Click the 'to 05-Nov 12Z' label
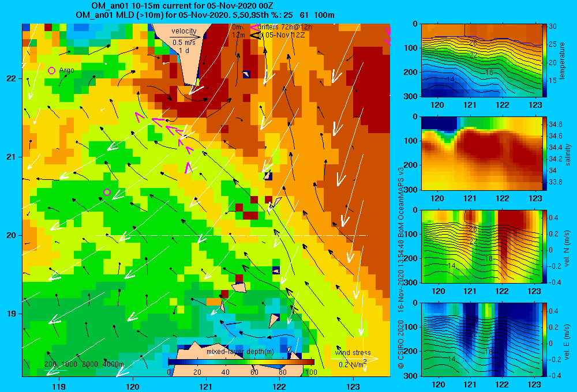Screen dimensions: 577x392 tap(281, 35)
